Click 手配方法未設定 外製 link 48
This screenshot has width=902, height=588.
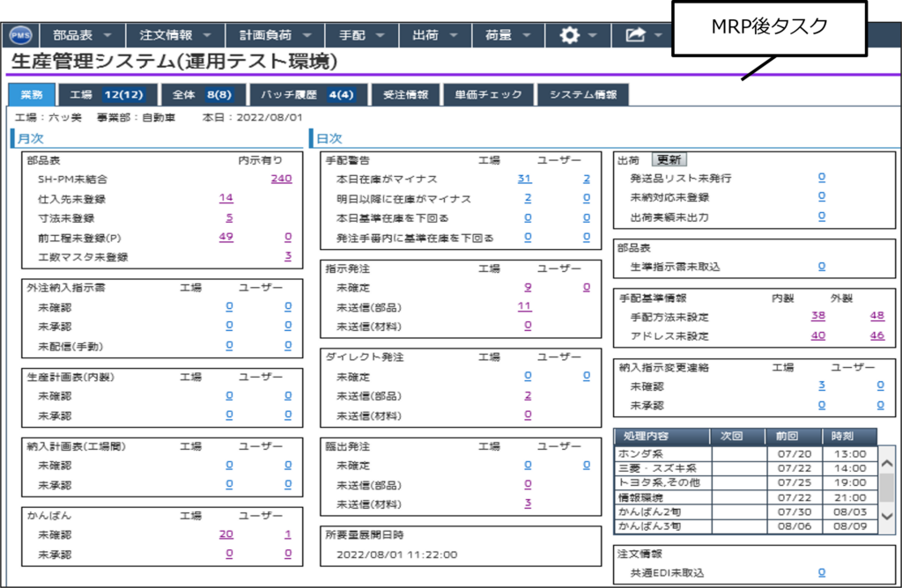877,315
